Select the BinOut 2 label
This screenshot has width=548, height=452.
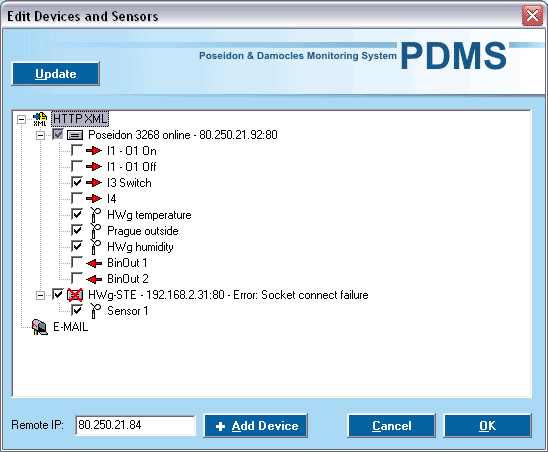coord(128,279)
